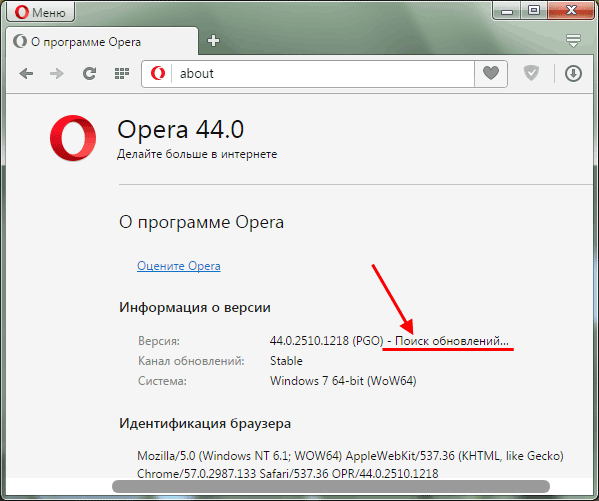Screen dimensions: 599x501
Task: Open the tab menu icon at right
Action: (573, 41)
